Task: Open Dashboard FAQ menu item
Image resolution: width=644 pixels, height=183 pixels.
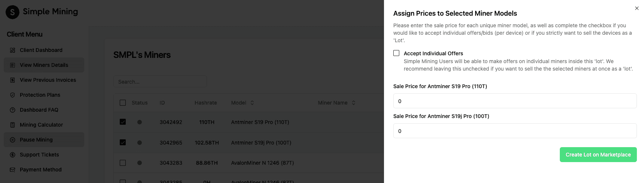Action: [44, 110]
